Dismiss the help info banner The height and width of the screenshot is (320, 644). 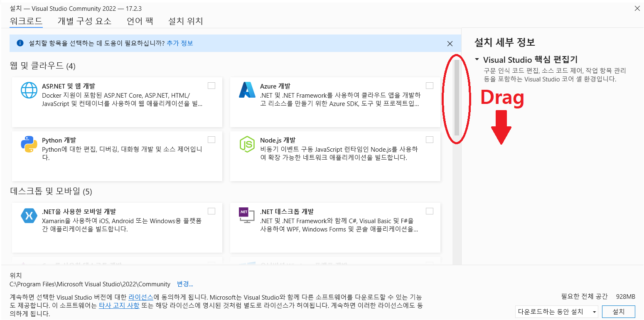pyautogui.click(x=450, y=43)
